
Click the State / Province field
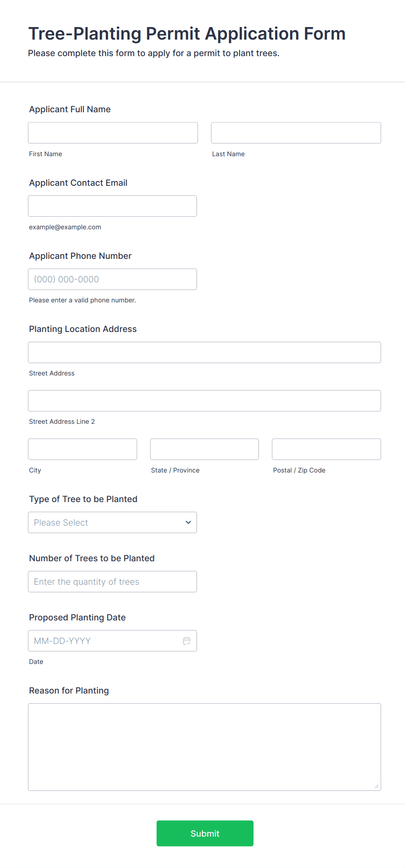click(204, 449)
